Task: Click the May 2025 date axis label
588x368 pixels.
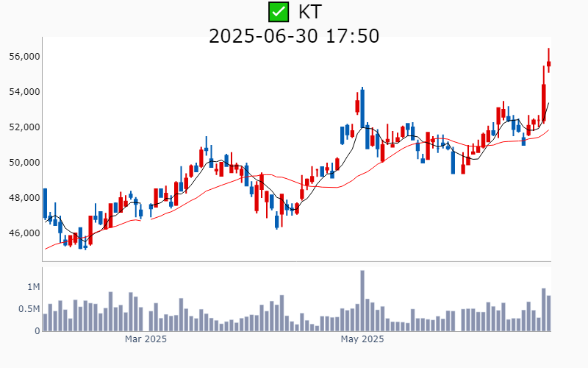Action: point(362,339)
